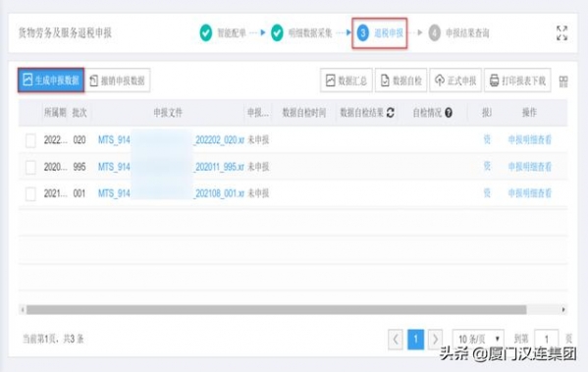Click 资 link in batch 001 row

pos(487,192)
